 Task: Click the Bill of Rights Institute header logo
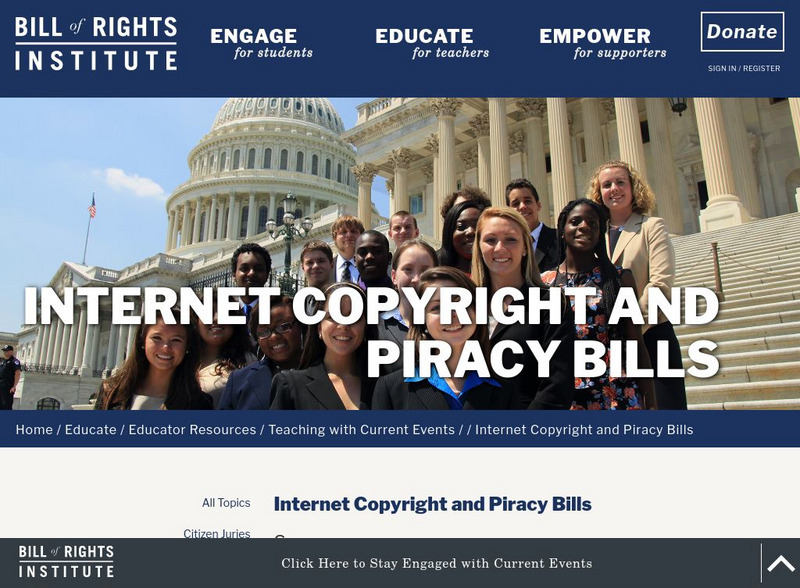(96, 44)
